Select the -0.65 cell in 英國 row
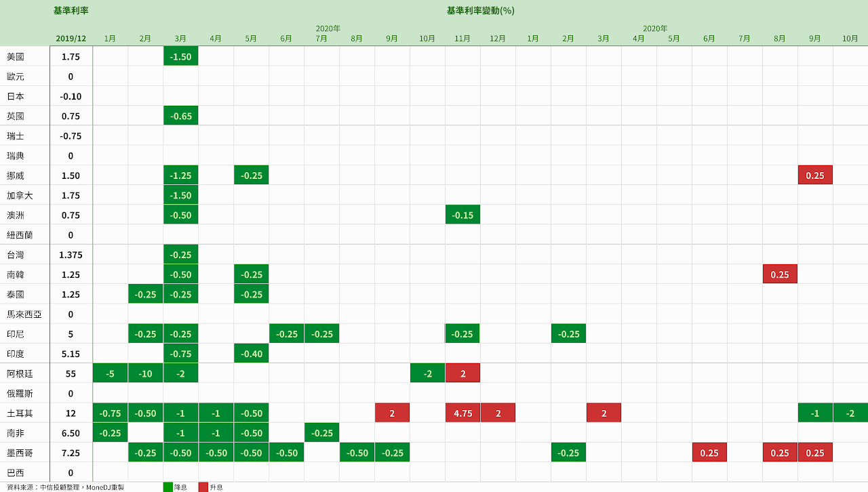868x492 pixels. pos(180,116)
